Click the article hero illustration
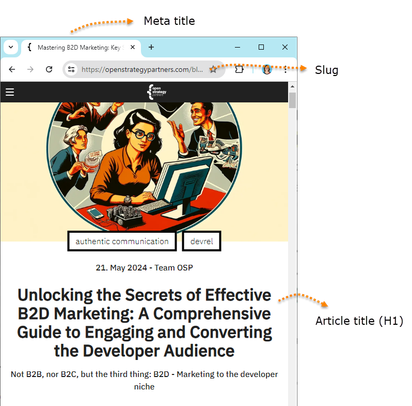 (144, 167)
